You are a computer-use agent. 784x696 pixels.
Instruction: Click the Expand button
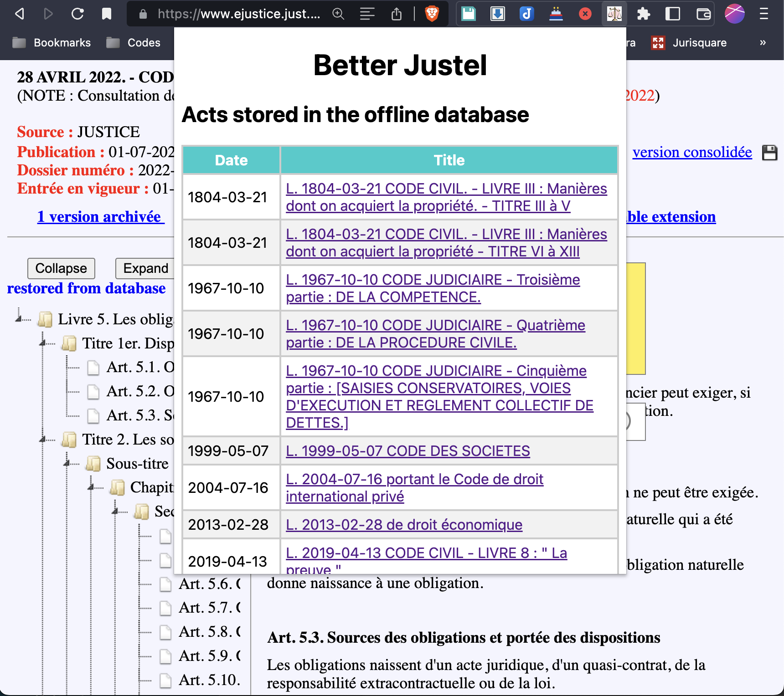point(145,268)
